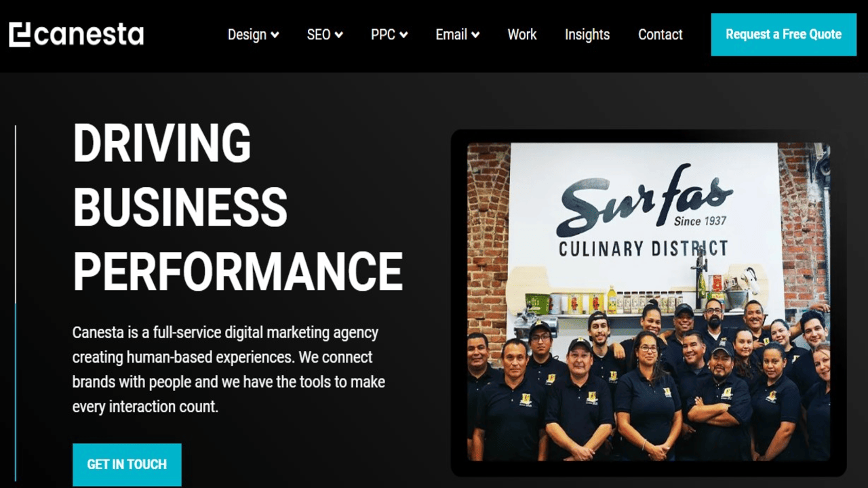Click the Canesta full-service agency description paragraph
Screen dimensions: 868x488
[229, 369]
